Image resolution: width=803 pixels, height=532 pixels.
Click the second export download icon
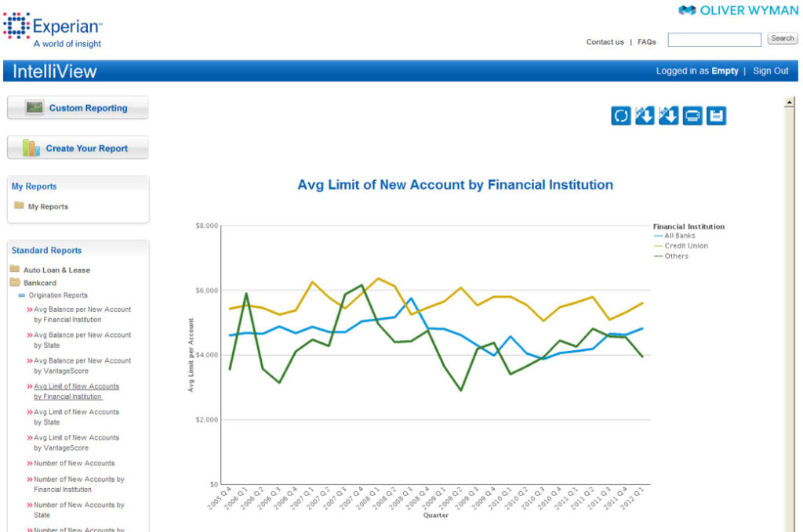668,115
